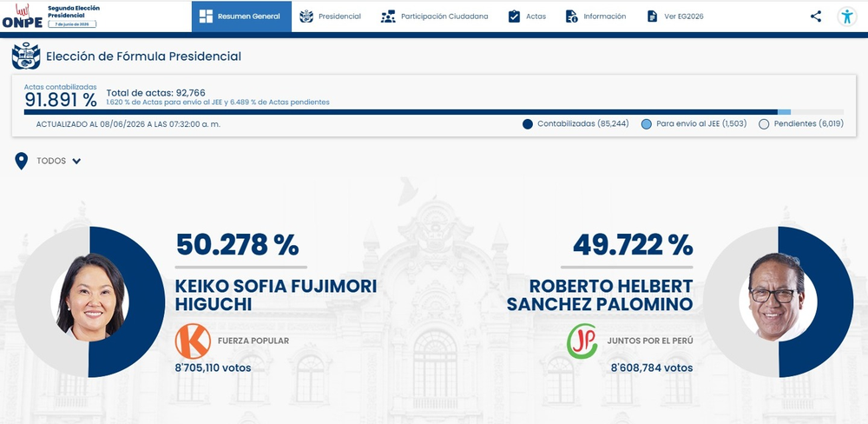Click the map pin location icon

21,162
